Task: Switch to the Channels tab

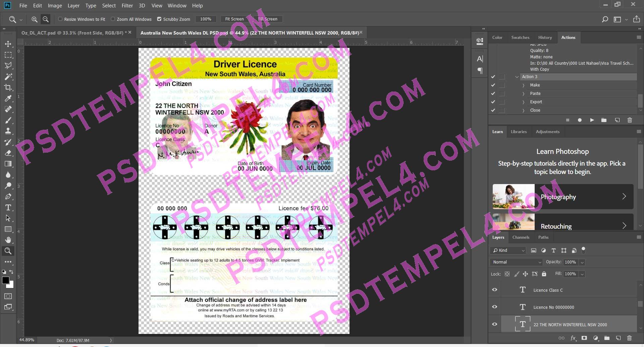Action: [521, 237]
